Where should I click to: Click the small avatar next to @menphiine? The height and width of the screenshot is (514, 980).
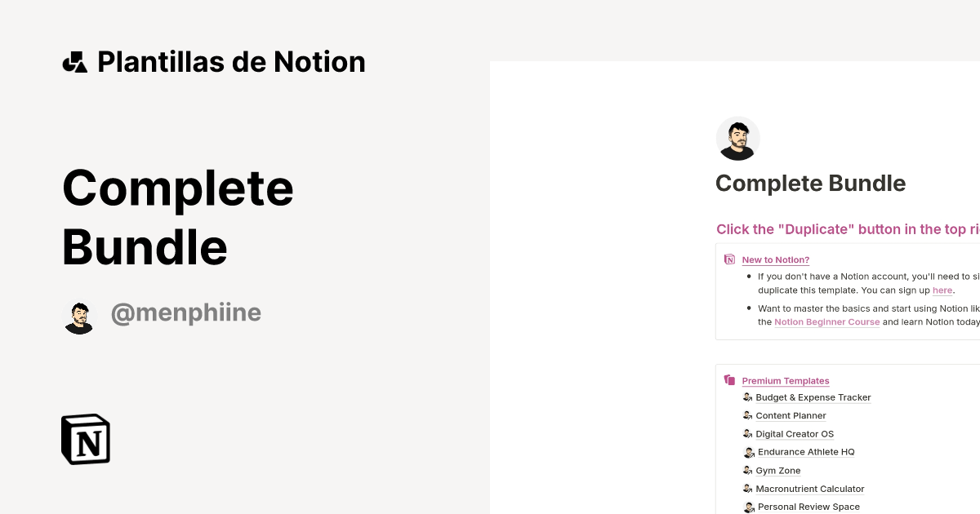tap(79, 317)
